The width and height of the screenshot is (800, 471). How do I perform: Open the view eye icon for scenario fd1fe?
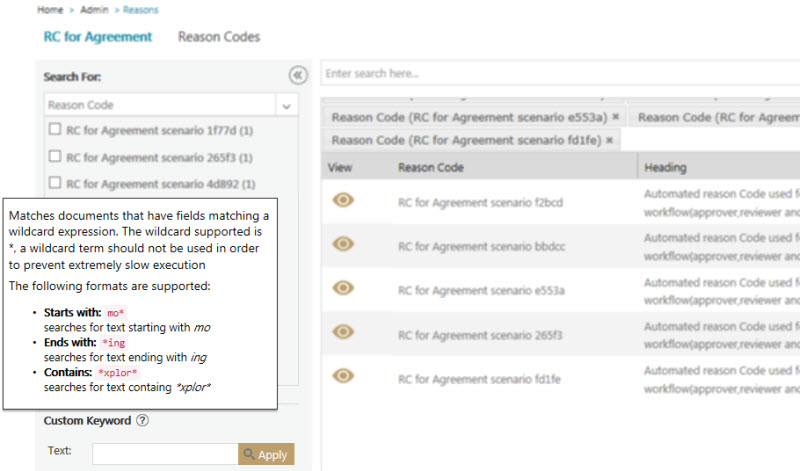pos(343,376)
